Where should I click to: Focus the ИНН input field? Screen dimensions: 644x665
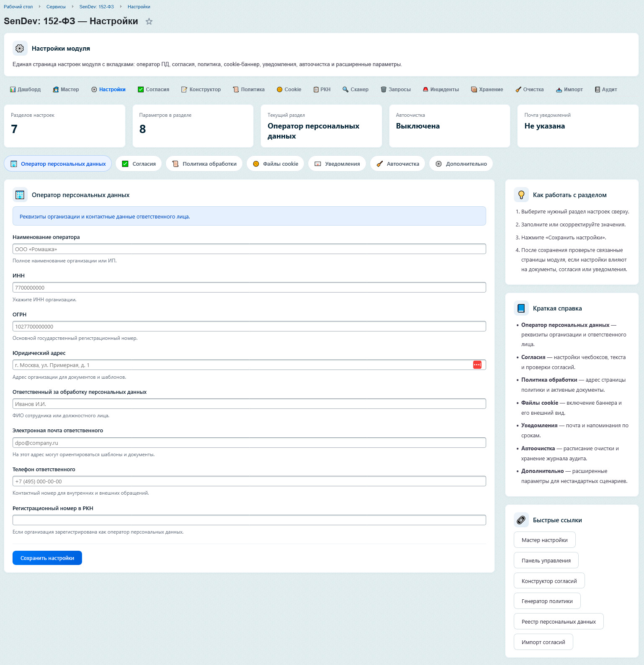click(x=249, y=288)
